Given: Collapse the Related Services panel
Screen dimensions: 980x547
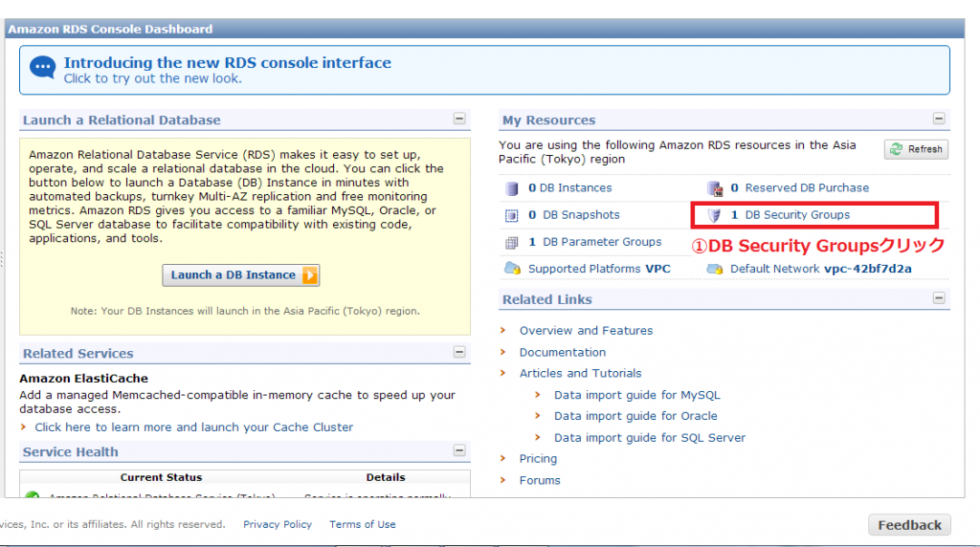Looking at the screenshot, I should (x=459, y=352).
